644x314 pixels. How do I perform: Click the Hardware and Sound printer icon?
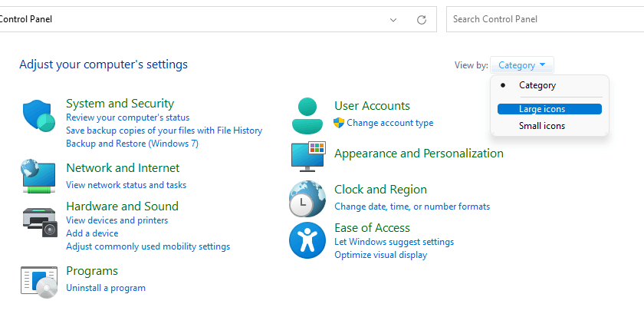[38, 222]
